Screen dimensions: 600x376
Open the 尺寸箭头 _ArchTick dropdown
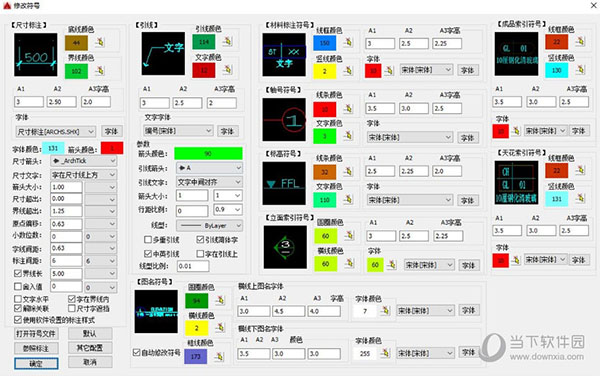[83, 161]
